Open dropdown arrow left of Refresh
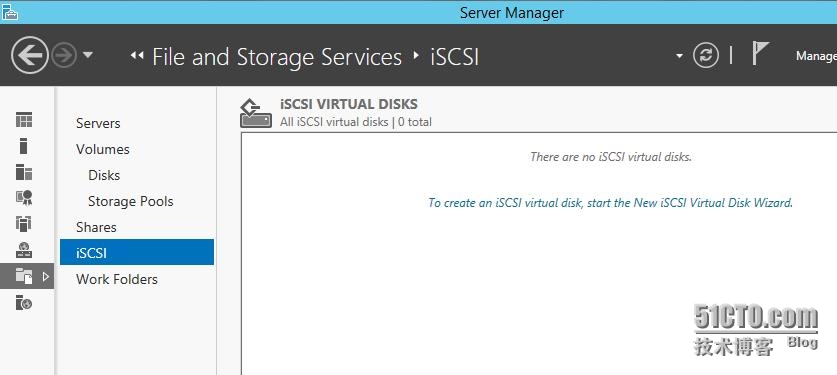This screenshot has height=375, width=837. coord(679,55)
